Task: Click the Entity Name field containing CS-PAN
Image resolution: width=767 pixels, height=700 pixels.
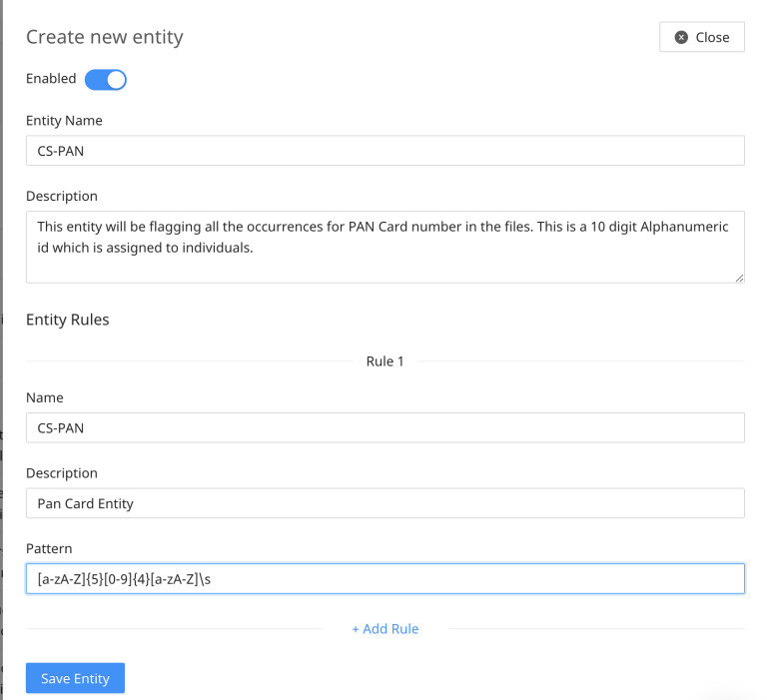Action: pyautogui.click(x=384, y=151)
